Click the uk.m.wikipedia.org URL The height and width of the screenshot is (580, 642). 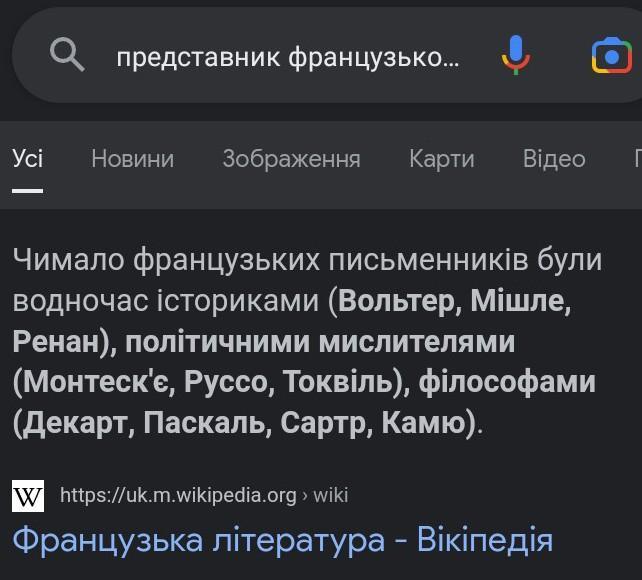point(178,495)
